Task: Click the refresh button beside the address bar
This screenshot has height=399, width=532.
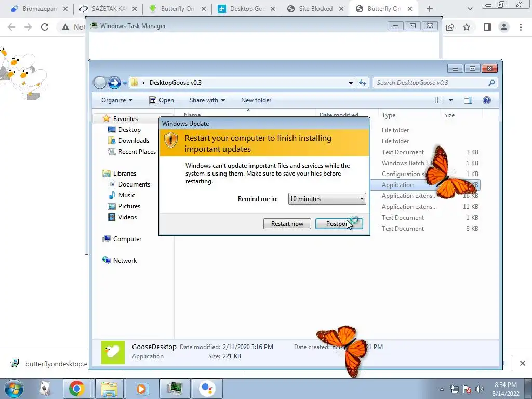Action: [x=363, y=83]
